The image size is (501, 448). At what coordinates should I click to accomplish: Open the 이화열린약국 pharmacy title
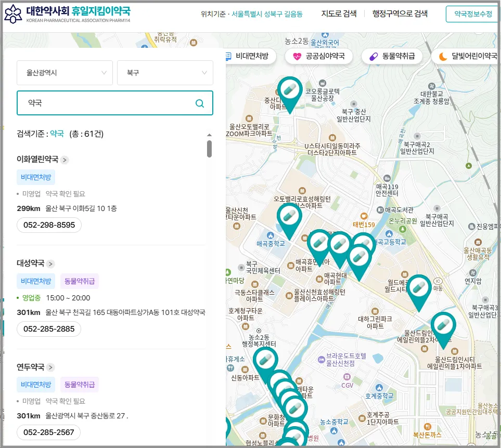pos(37,159)
